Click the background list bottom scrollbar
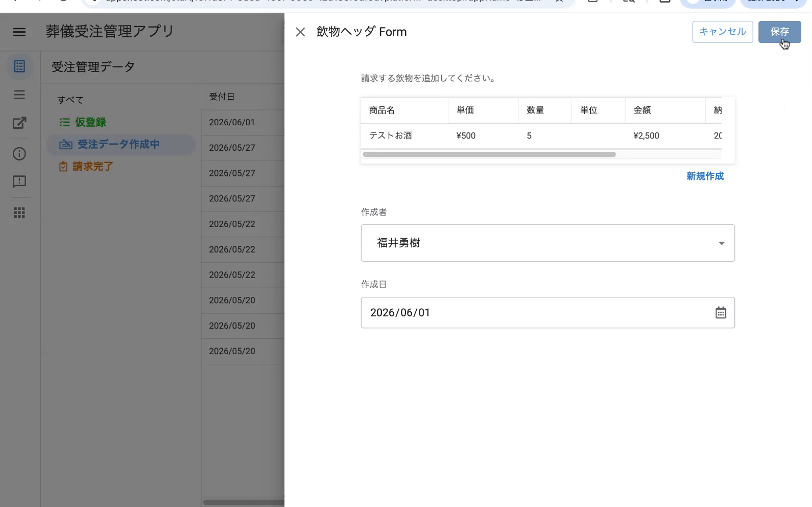The width and height of the screenshot is (812, 507). (x=244, y=502)
